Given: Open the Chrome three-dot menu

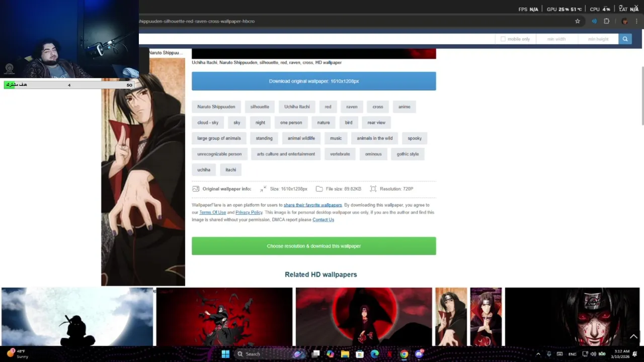Looking at the screenshot, I should tap(636, 21).
